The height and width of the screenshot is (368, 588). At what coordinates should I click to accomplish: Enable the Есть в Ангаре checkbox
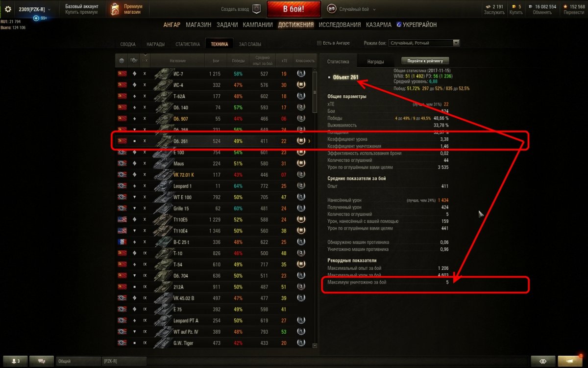coord(319,43)
